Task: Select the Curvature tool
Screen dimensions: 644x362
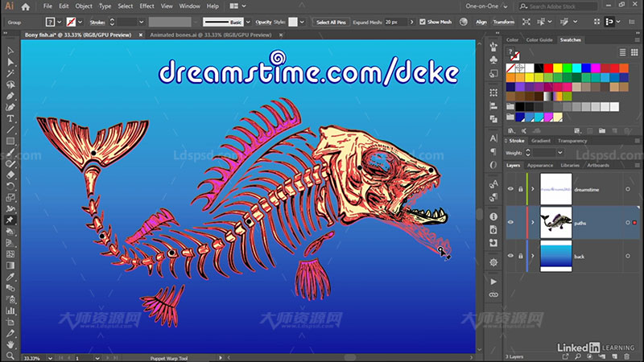Action: 10,107
